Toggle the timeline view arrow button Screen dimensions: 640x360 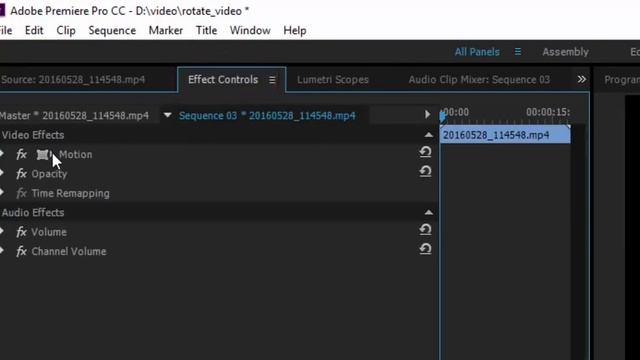click(x=427, y=114)
